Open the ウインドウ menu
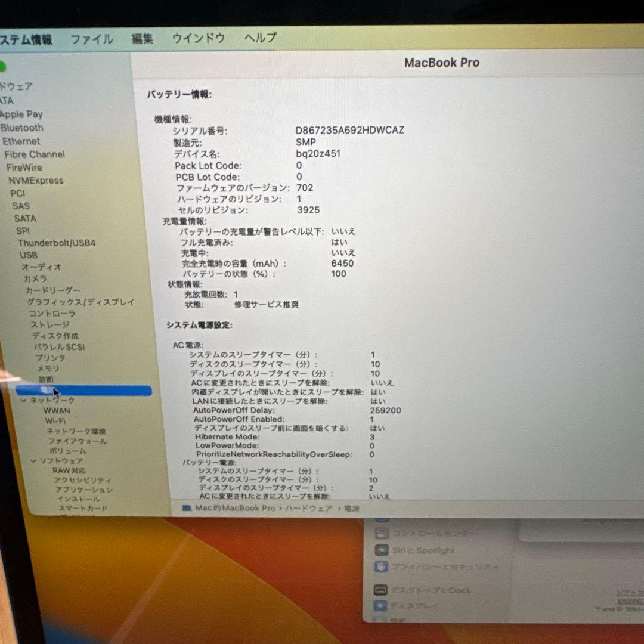This screenshot has height=644, width=644. click(x=198, y=38)
